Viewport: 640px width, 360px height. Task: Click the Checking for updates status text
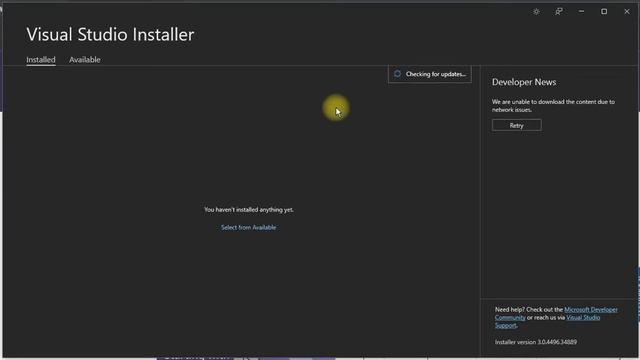point(436,74)
